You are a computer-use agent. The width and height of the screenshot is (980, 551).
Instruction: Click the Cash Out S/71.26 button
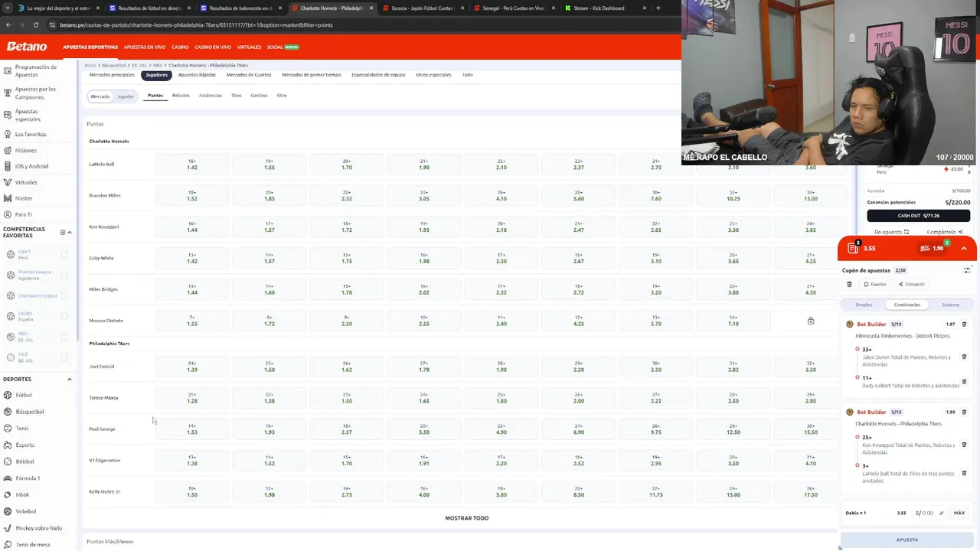(918, 216)
